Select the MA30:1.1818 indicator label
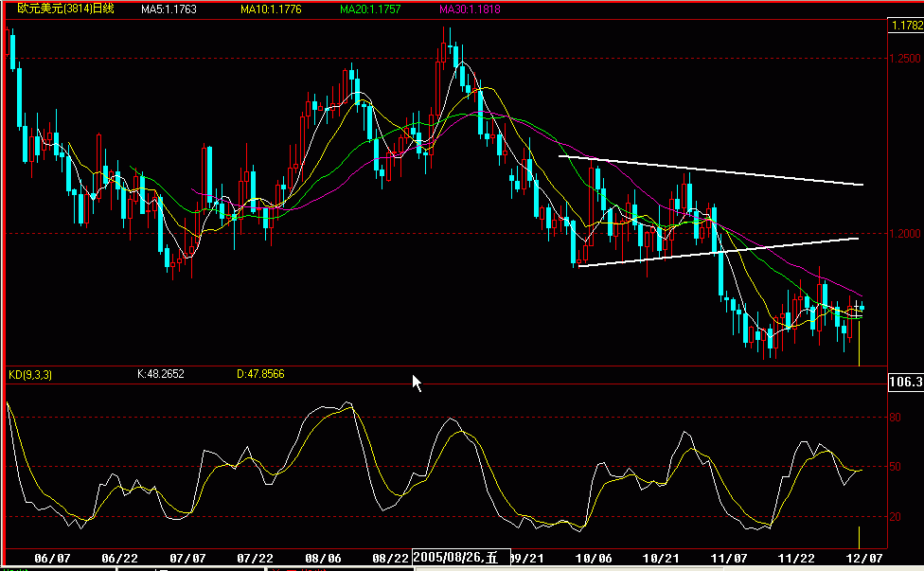This screenshot has height=571, width=924. click(x=470, y=9)
